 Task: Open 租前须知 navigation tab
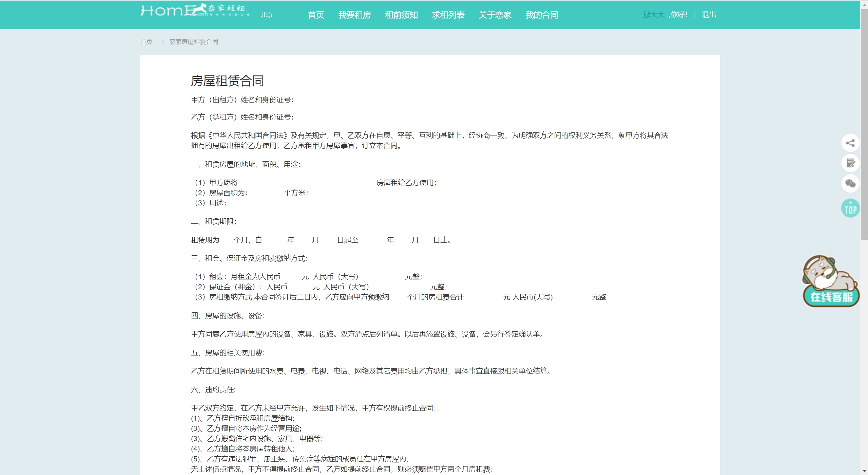click(x=401, y=15)
